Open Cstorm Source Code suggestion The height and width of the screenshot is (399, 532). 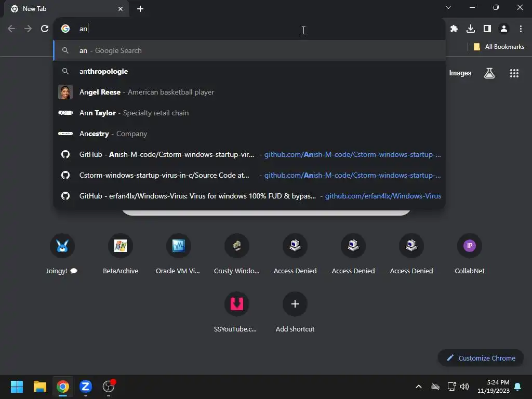click(250, 175)
